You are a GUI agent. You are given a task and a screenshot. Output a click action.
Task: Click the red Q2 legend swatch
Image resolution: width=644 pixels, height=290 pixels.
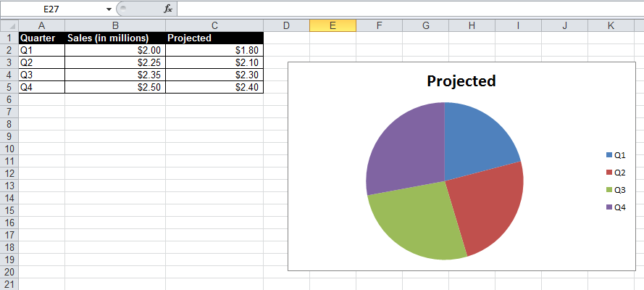click(x=609, y=173)
